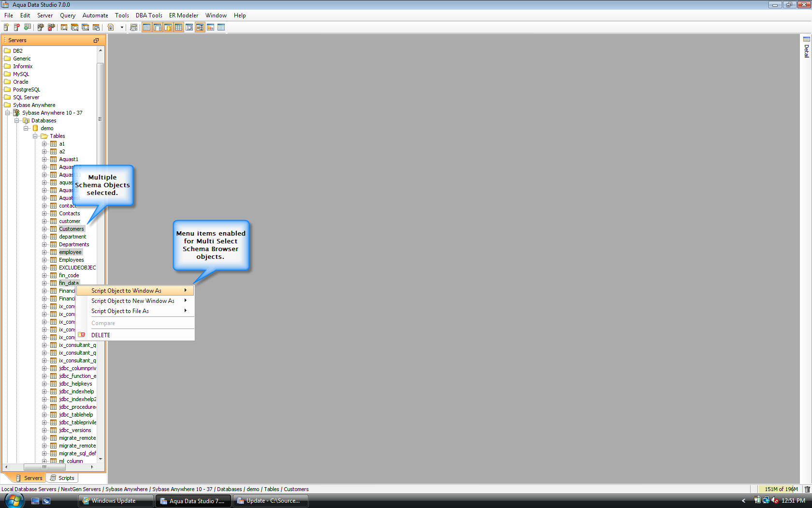Viewport: 812px width, 508px height.
Task: Toggle the hierarchy diagram window button
Action: coord(200,27)
